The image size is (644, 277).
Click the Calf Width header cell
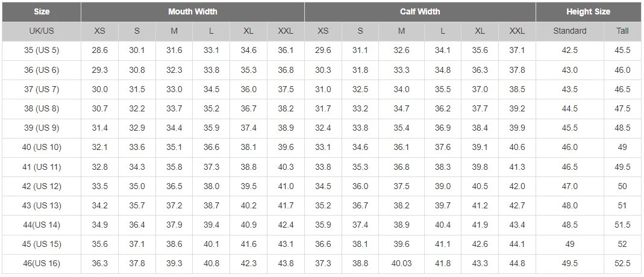420,12
